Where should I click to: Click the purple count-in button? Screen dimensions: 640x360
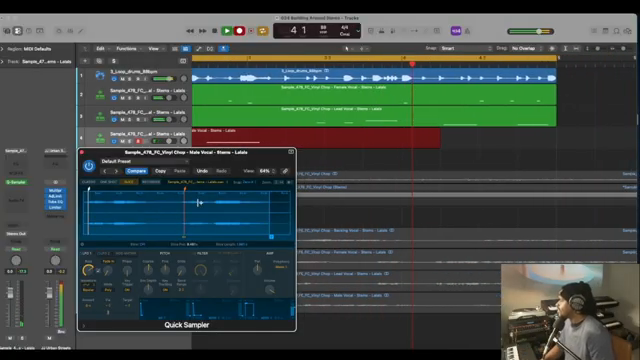point(456,31)
